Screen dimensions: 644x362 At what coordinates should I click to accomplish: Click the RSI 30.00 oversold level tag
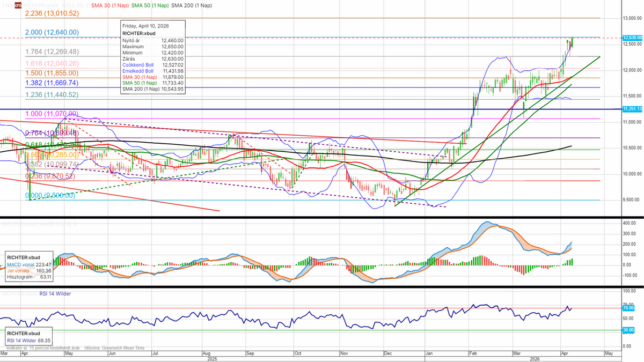point(628,330)
